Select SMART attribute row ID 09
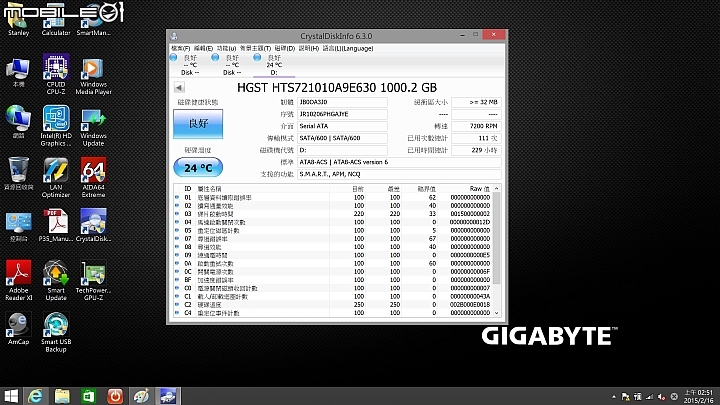Viewport: 720px width, 405px height. point(333,255)
